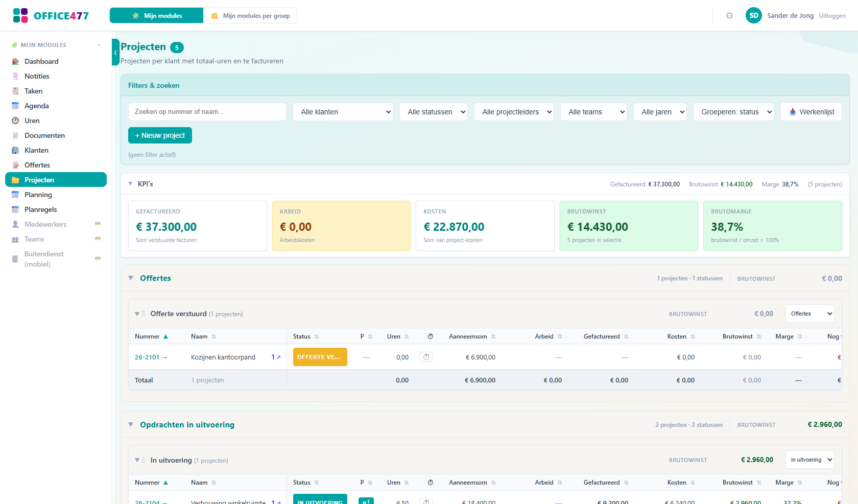Open Agenda via its calendar icon
This screenshot has width=858, height=504.
point(15,106)
